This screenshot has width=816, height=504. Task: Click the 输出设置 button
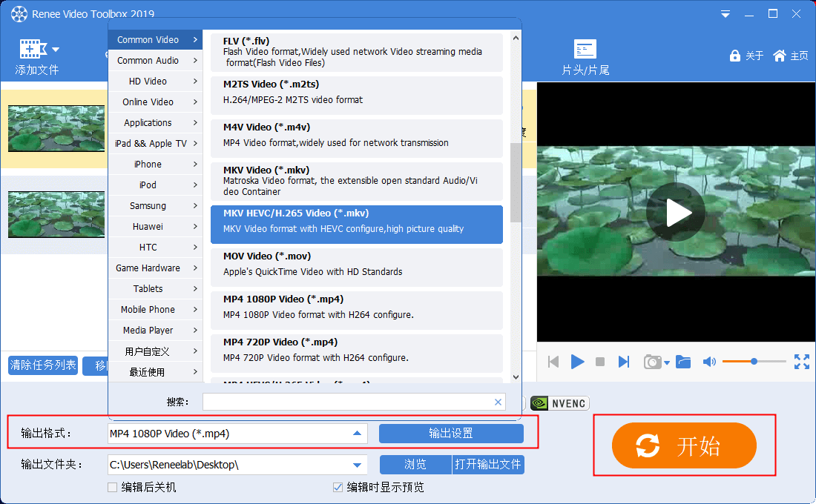pos(451,434)
